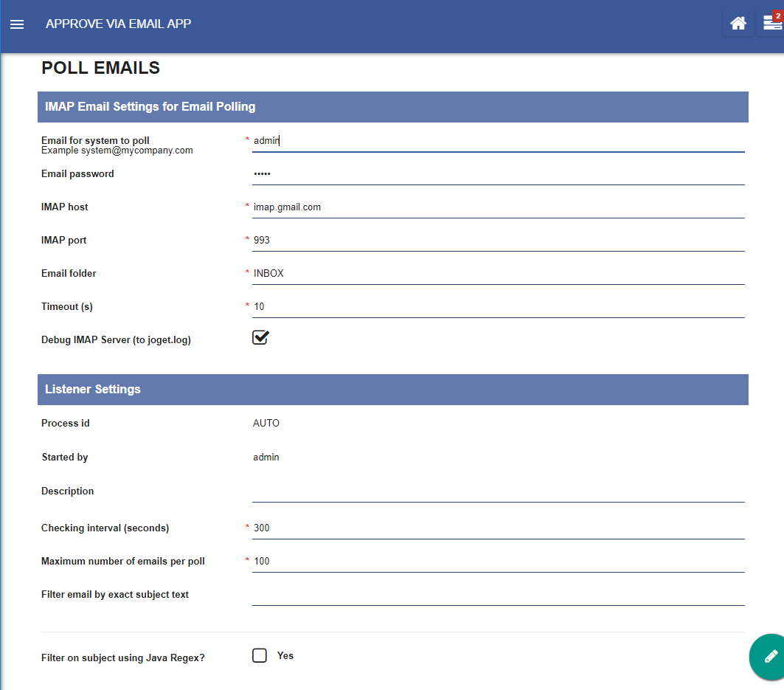Click the Yes label next to Java Regex
Viewport: 784px width, 690px height.
click(285, 655)
